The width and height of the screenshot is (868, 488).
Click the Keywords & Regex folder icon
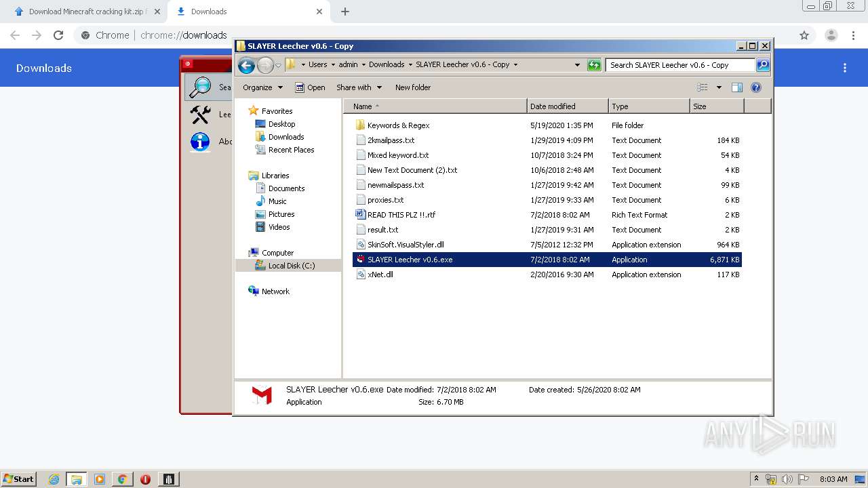[x=361, y=125]
